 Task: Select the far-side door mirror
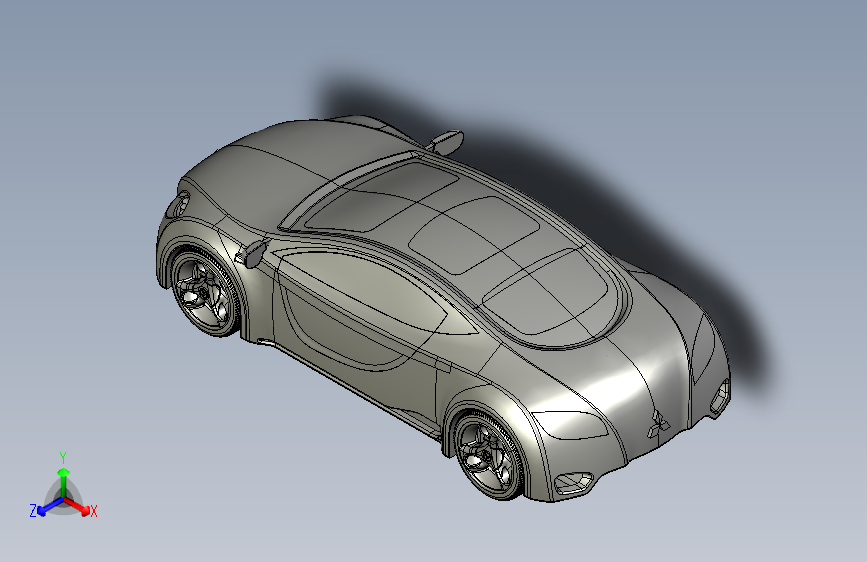pyautogui.click(x=446, y=141)
